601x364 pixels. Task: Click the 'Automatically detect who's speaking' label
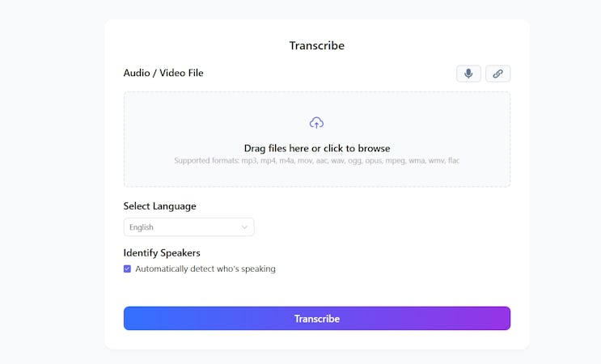pyautogui.click(x=205, y=269)
